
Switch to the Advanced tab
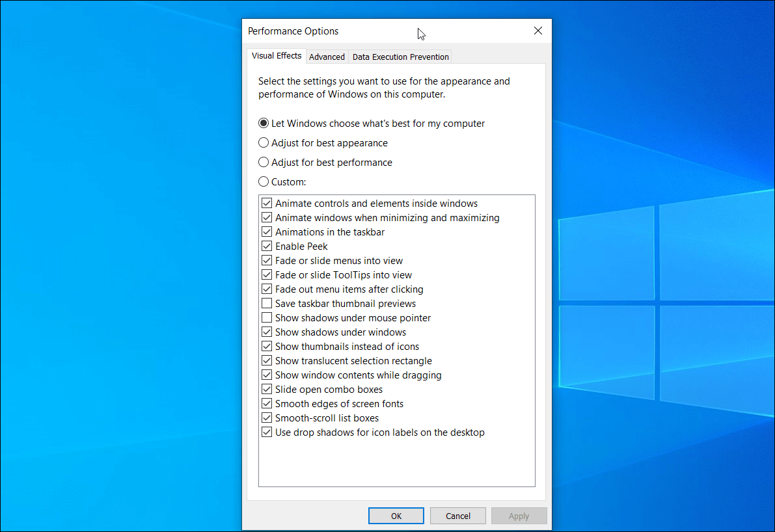click(327, 57)
